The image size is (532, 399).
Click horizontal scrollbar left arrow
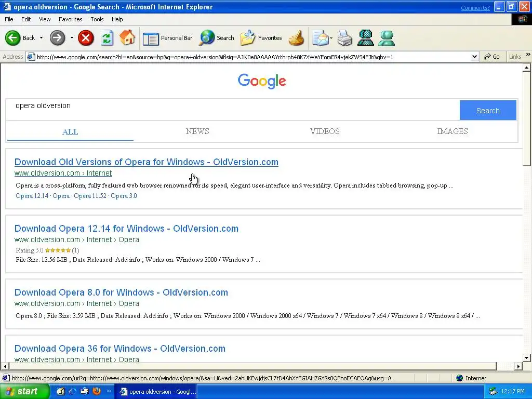coord(5,366)
